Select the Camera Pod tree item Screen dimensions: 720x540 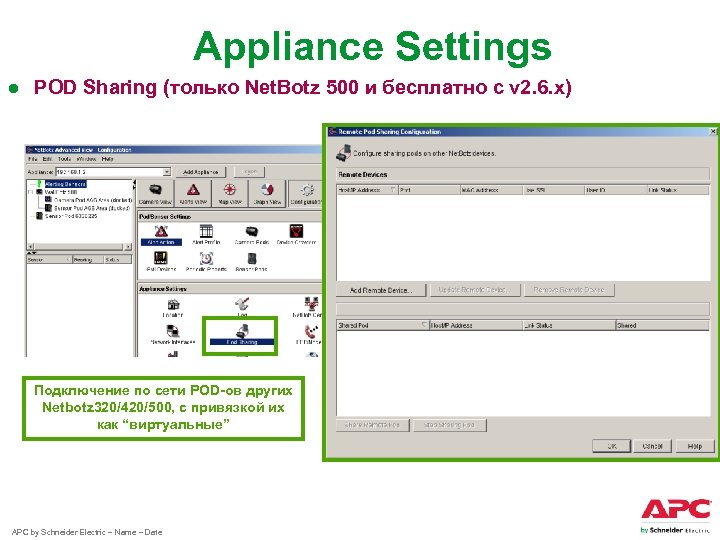pos(89,200)
